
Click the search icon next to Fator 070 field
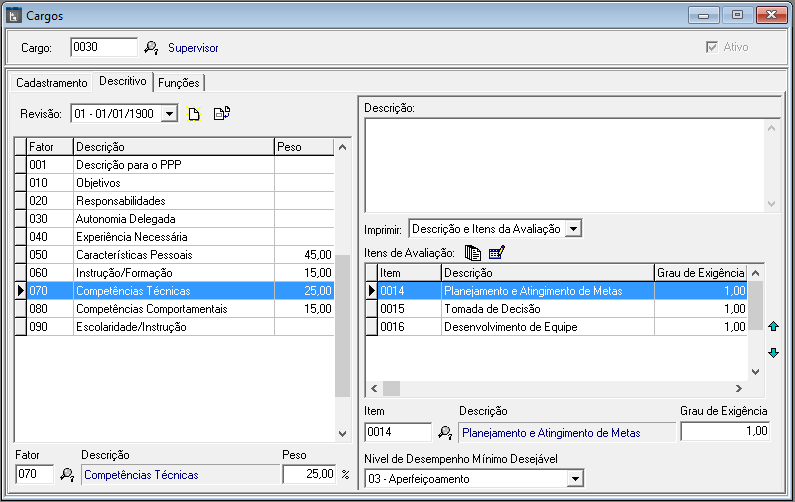tap(67, 475)
